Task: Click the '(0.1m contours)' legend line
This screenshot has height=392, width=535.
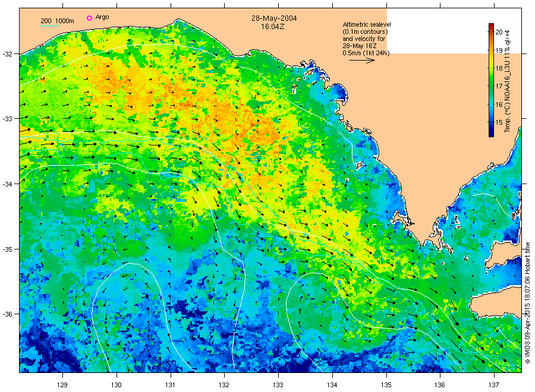Action: [x=365, y=31]
